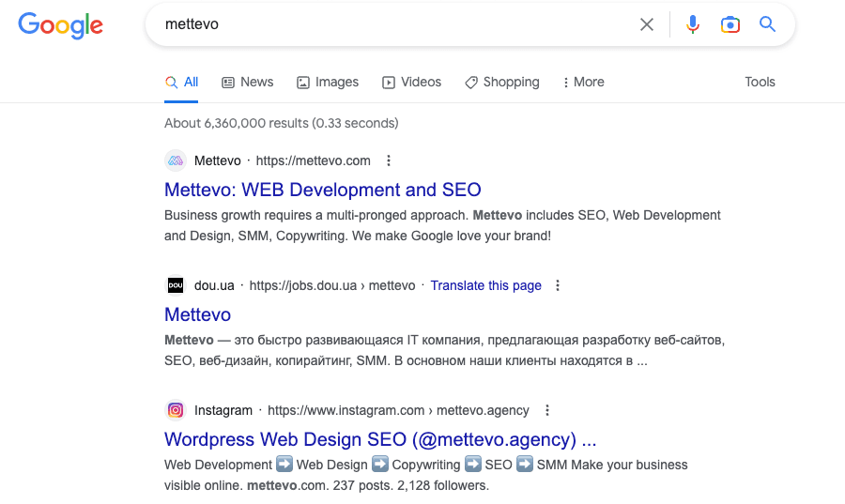Click the https://mettevo.com URL text
Screen dimensions: 845x504
[x=313, y=160]
